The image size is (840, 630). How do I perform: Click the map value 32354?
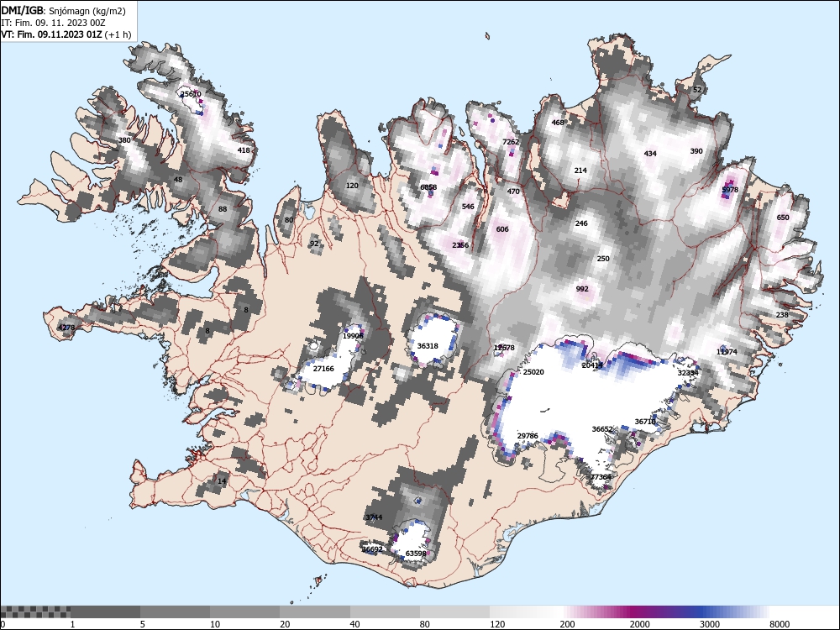[x=689, y=373]
